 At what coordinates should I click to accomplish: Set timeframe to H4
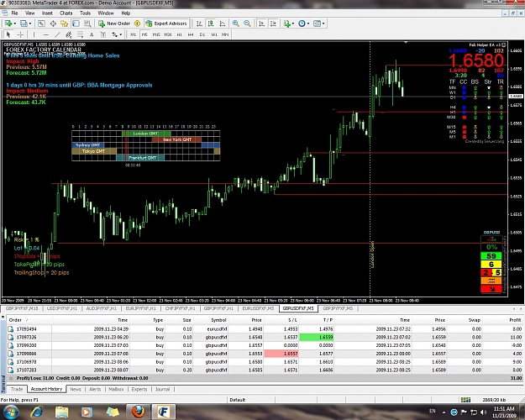[191, 34]
